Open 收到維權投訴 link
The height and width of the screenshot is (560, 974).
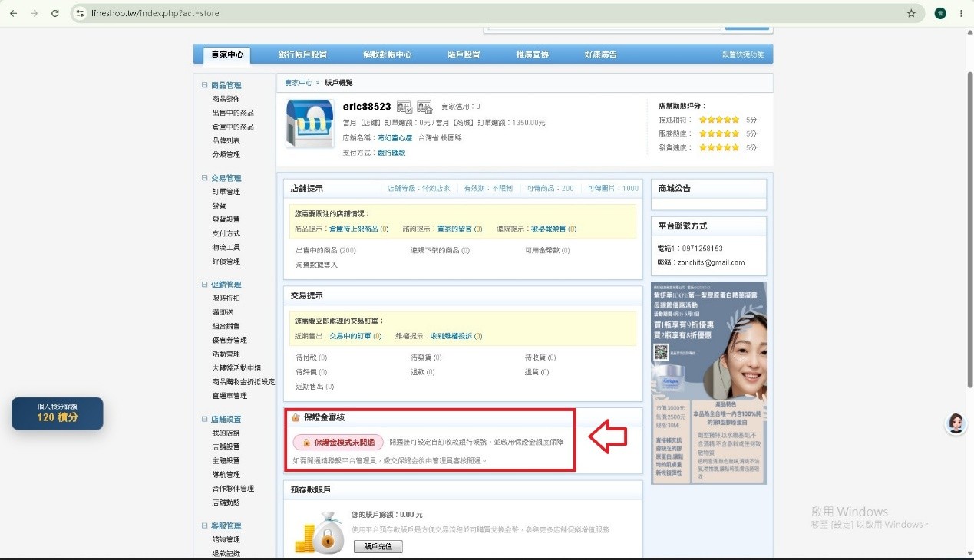tap(451, 336)
